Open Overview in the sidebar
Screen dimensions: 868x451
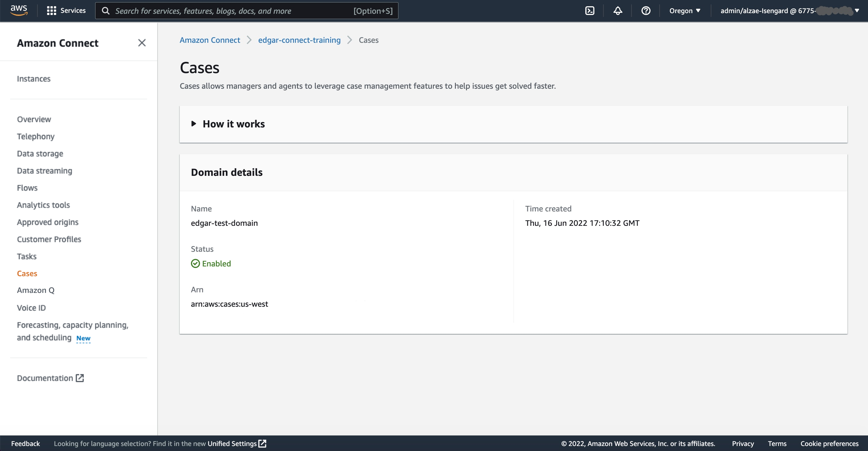tap(34, 119)
